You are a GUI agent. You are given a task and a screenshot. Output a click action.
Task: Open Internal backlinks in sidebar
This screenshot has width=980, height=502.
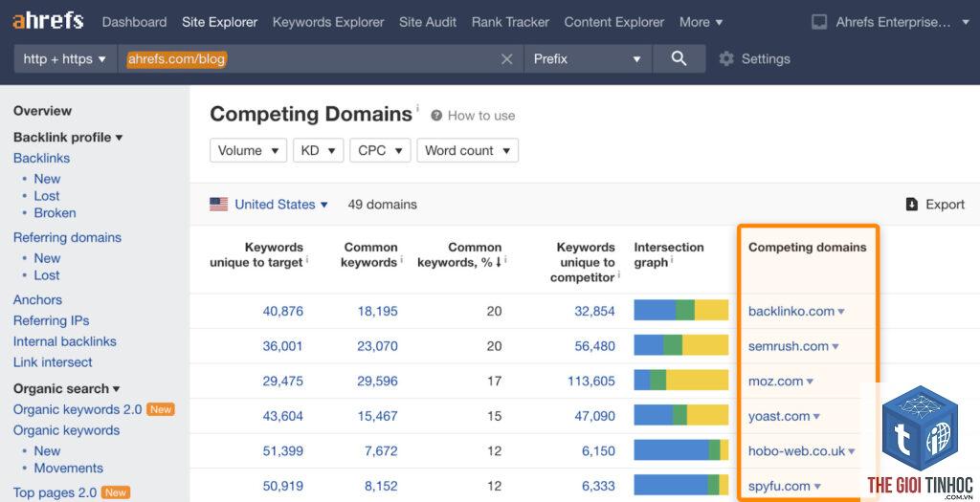coord(64,341)
